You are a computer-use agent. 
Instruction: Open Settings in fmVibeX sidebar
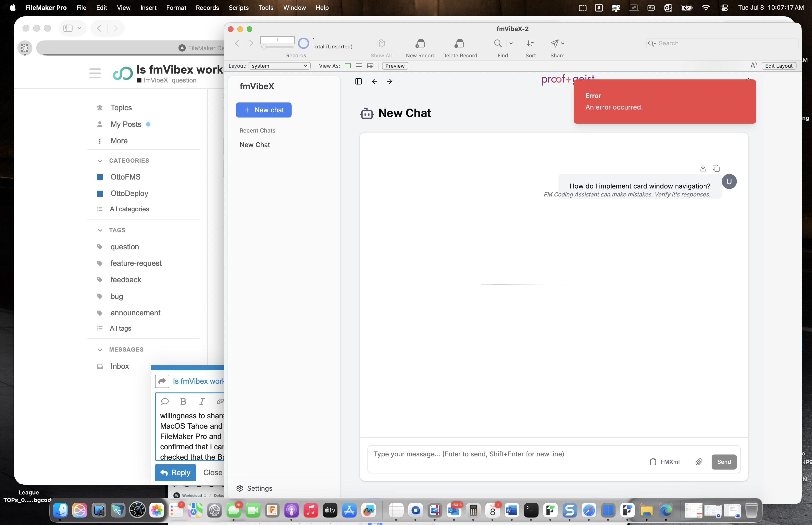pyautogui.click(x=254, y=488)
